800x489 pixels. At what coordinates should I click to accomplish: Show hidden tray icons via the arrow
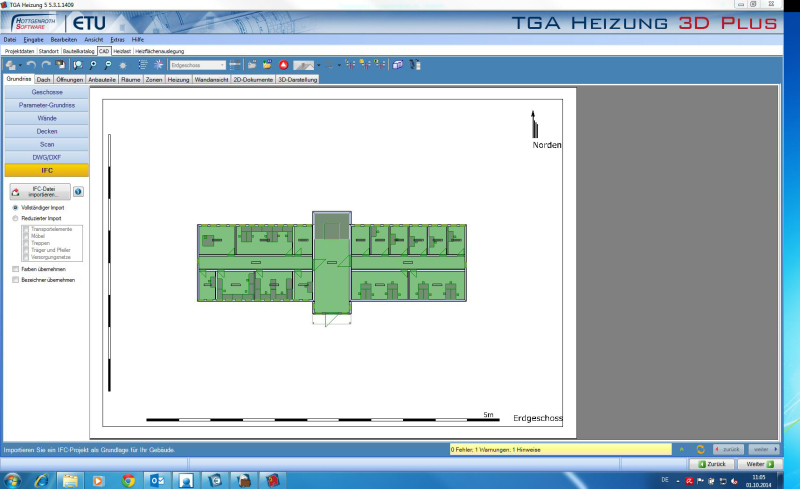click(678, 481)
